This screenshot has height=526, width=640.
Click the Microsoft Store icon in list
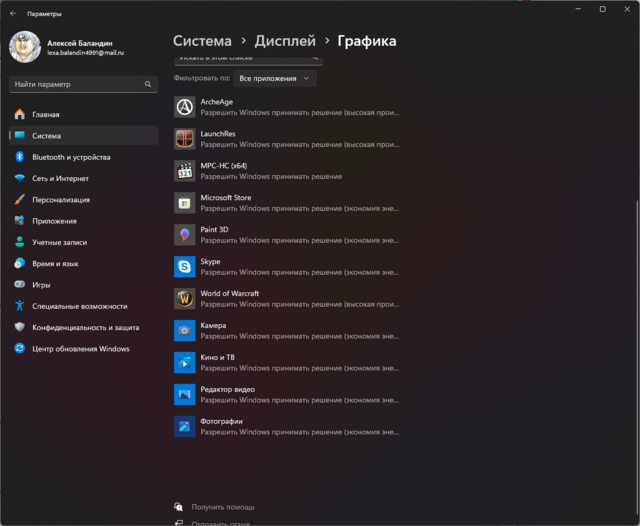[184, 203]
